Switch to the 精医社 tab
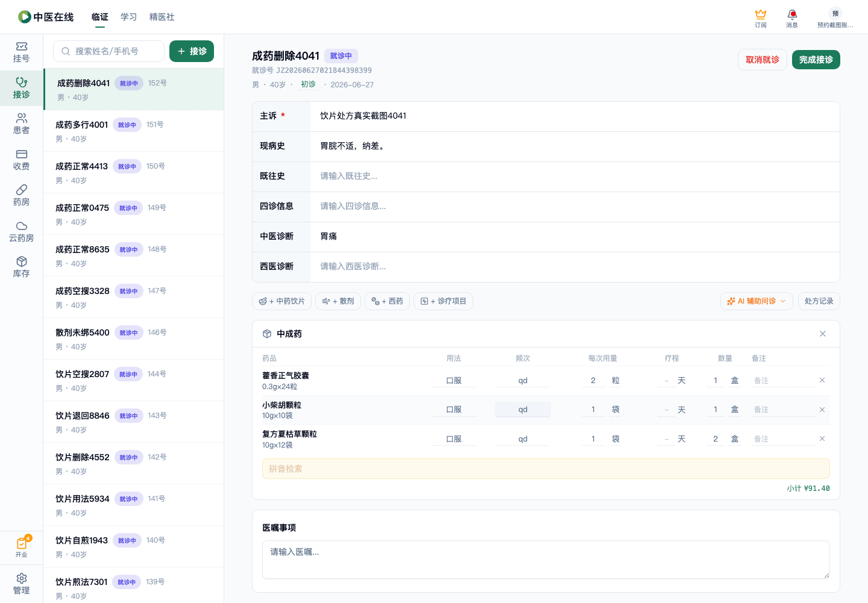The image size is (868, 603). tap(162, 17)
